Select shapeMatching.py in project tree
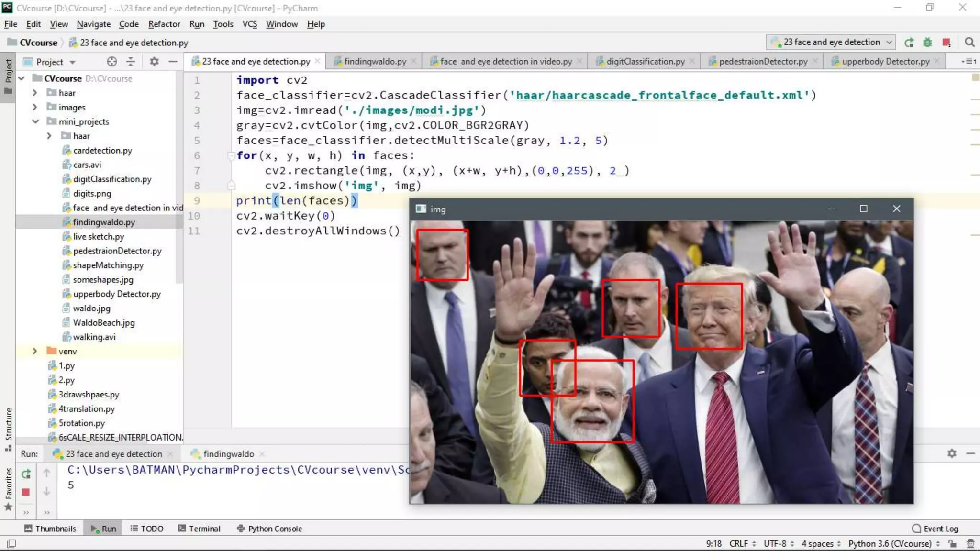The width and height of the screenshot is (980, 551). pyautogui.click(x=108, y=265)
